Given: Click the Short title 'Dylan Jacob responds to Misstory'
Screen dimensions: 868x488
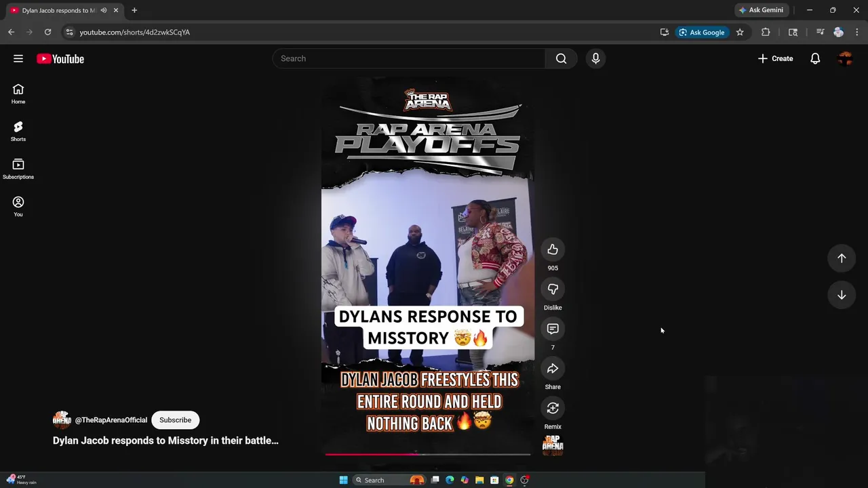Looking at the screenshot, I should pos(165,441).
